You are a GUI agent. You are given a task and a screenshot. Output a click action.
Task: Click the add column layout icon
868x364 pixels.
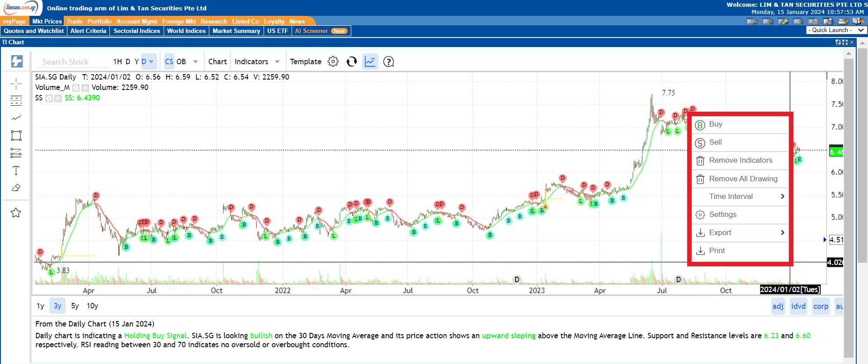coord(752,21)
